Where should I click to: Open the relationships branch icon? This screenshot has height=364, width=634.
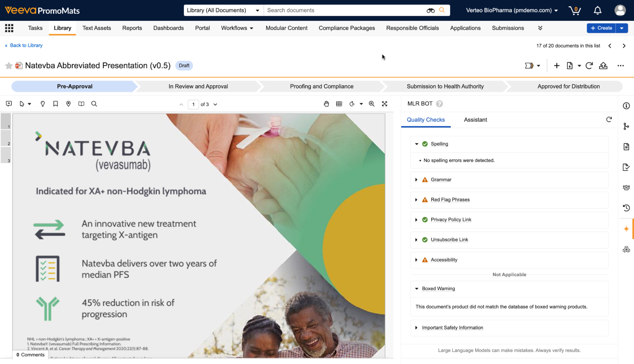coord(626,127)
